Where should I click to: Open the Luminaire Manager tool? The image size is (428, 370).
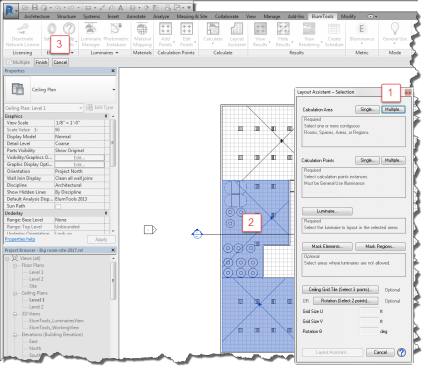tap(91, 35)
